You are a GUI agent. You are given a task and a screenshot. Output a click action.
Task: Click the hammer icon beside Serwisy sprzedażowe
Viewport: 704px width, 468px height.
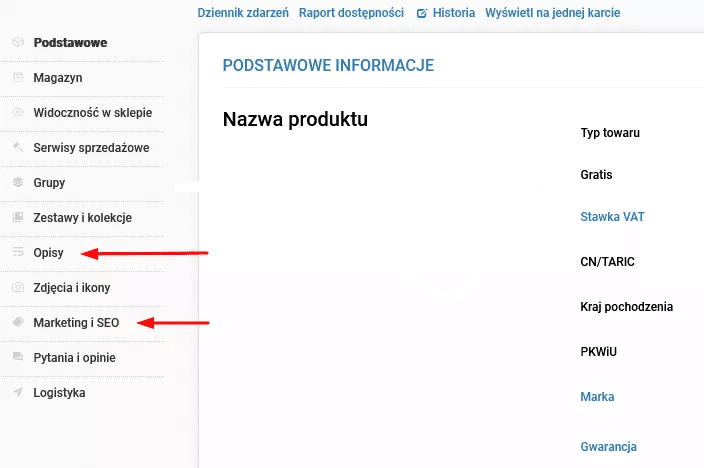pos(18,147)
